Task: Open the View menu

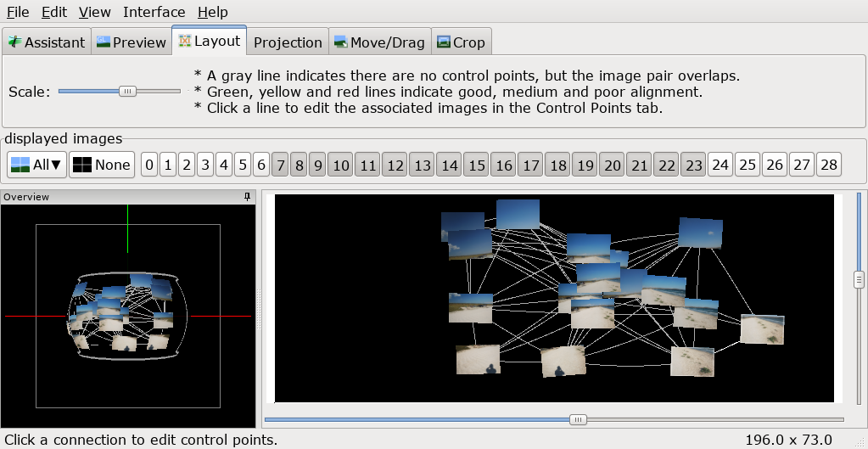Action: click(95, 12)
